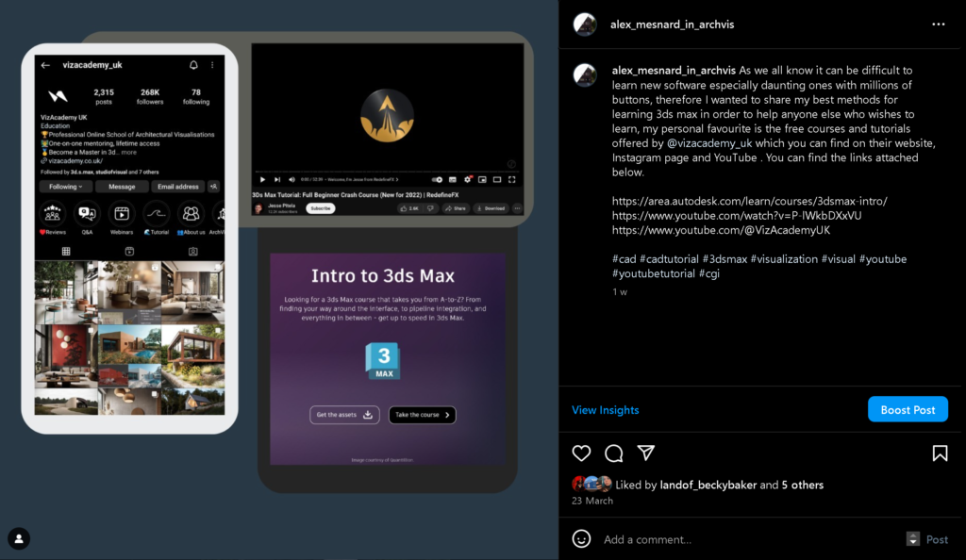Open Jesse Pitela channel avatar
Image resolution: width=966 pixels, height=560 pixels.
coord(258,208)
